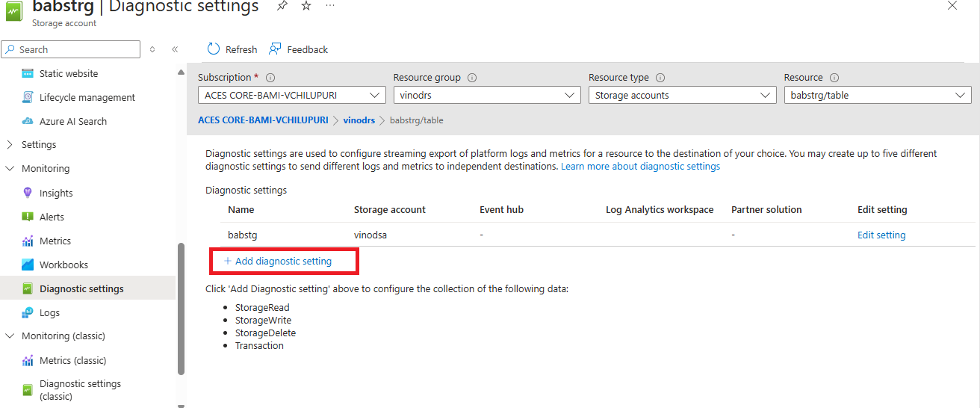Click the vinodsa storage account cell
980x408 pixels.
tap(370, 235)
